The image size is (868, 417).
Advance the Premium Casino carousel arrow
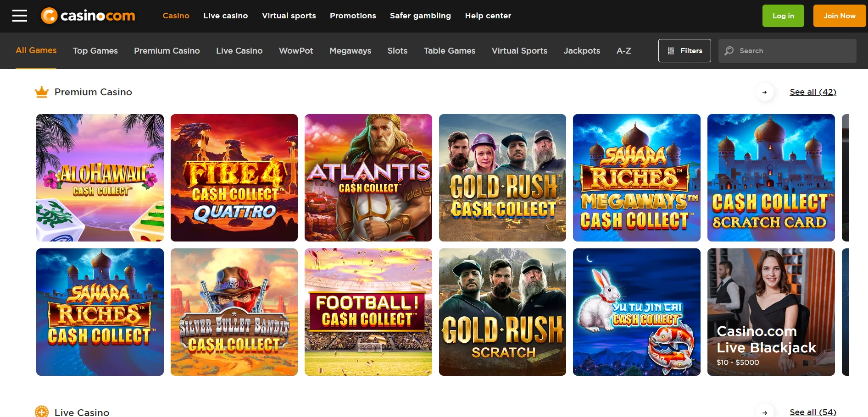click(764, 92)
